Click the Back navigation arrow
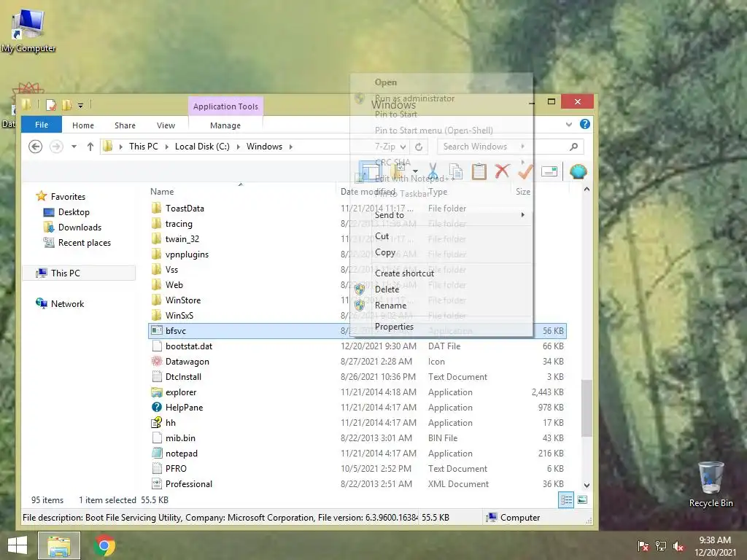Viewport: 747px width, 560px height. 35,147
